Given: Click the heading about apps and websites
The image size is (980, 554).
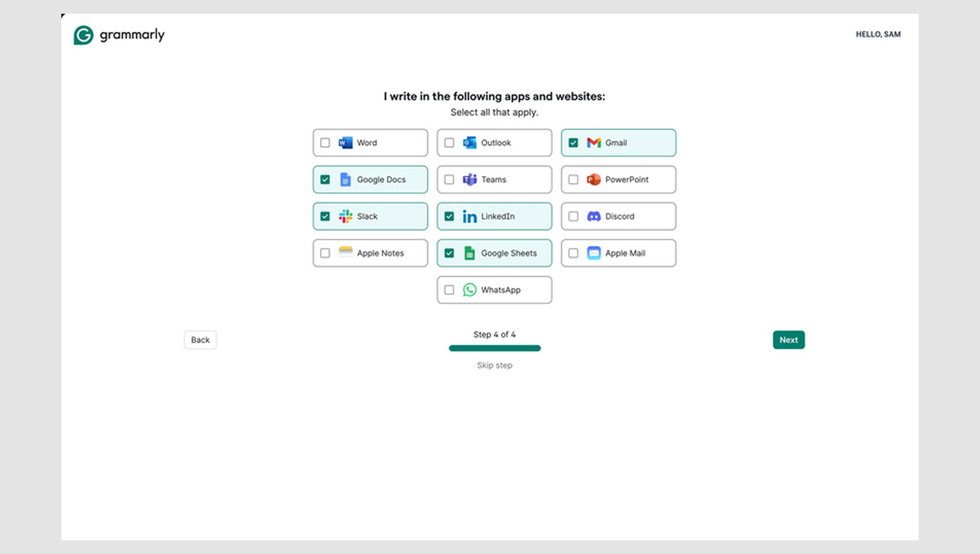Looking at the screenshot, I should click(494, 96).
